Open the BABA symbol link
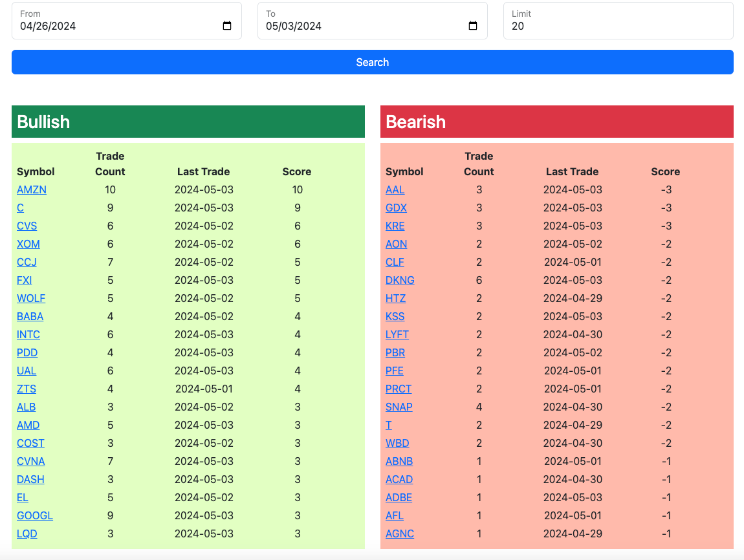Viewport: 744px width, 560px height. [x=30, y=316]
